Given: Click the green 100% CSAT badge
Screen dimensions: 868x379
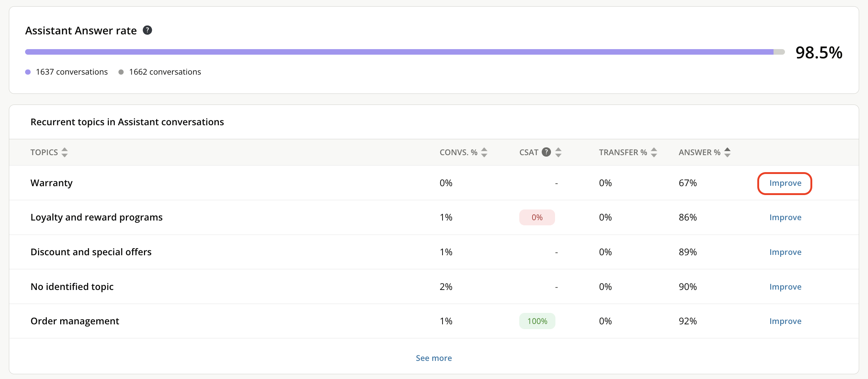Looking at the screenshot, I should (537, 321).
